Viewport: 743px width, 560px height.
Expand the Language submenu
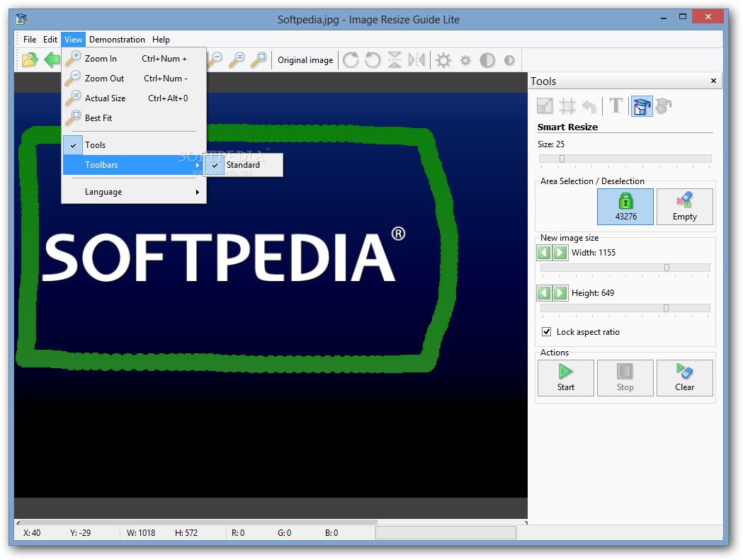134,192
